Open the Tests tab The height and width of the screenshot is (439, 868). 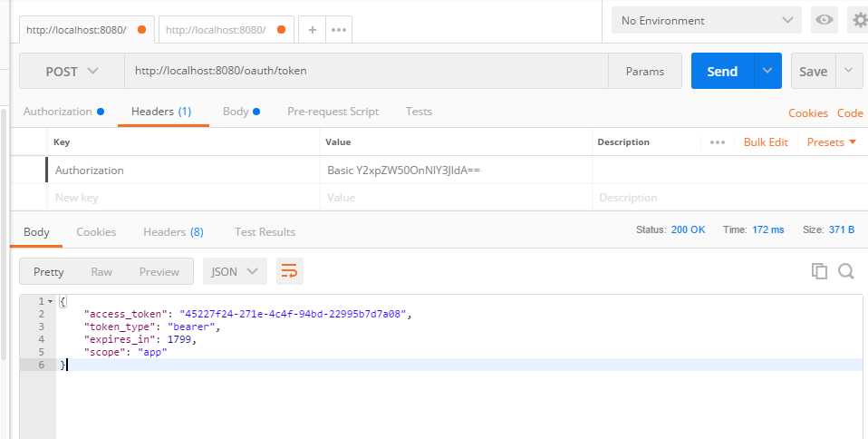[x=419, y=112]
